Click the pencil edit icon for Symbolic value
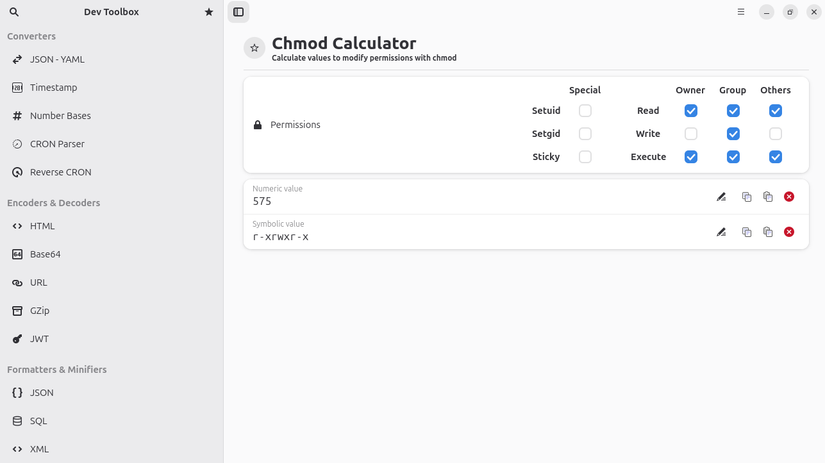825x463 pixels. pyautogui.click(x=721, y=232)
